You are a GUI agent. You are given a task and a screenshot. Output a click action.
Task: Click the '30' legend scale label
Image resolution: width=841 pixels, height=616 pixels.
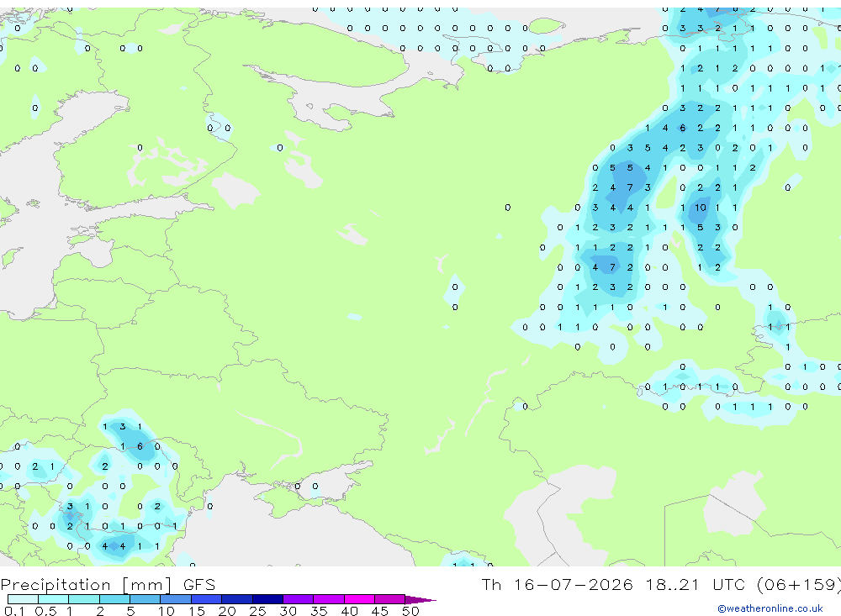point(288,611)
